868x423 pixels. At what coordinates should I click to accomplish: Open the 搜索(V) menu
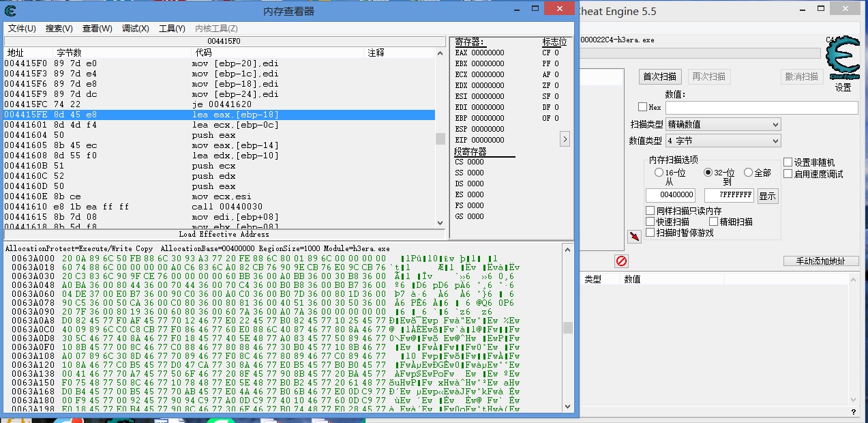click(59, 29)
